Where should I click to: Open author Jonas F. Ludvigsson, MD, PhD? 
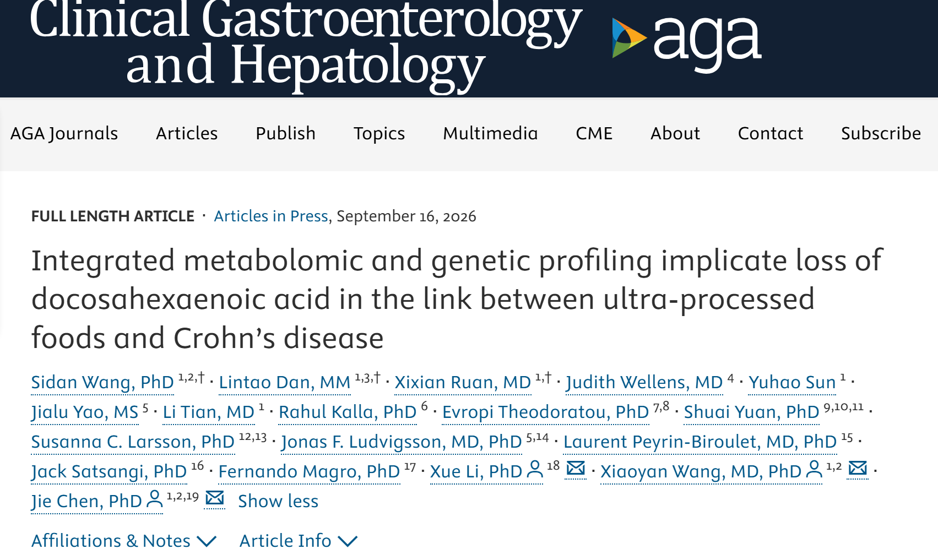point(402,442)
